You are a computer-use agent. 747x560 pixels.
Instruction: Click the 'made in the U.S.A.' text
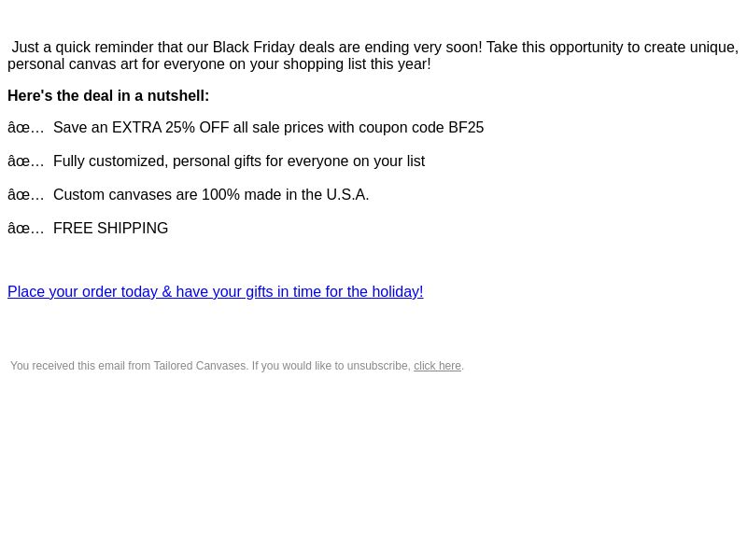(x=306, y=195)
